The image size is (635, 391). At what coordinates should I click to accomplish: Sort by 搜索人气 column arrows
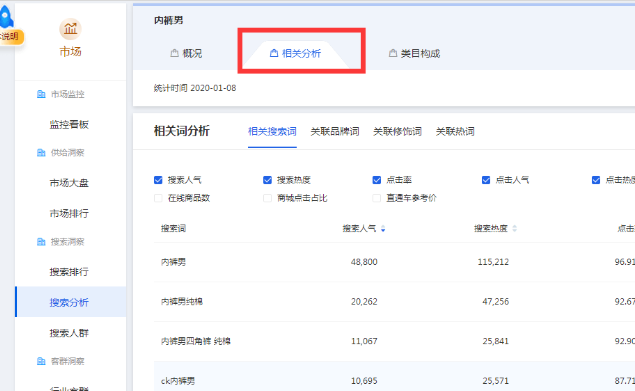pos(383,229)
